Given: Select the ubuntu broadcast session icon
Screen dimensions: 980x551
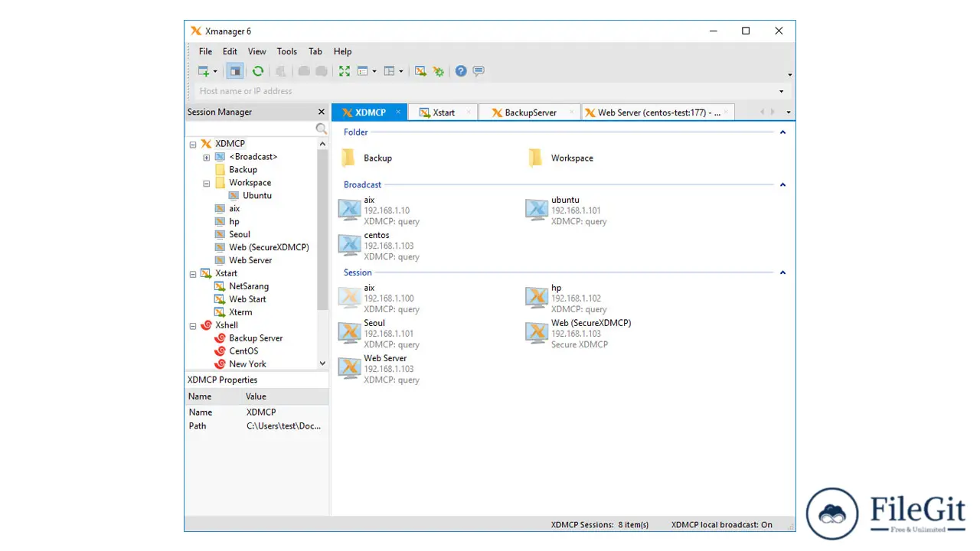Looking at the screenshot, I should [537, 210].
